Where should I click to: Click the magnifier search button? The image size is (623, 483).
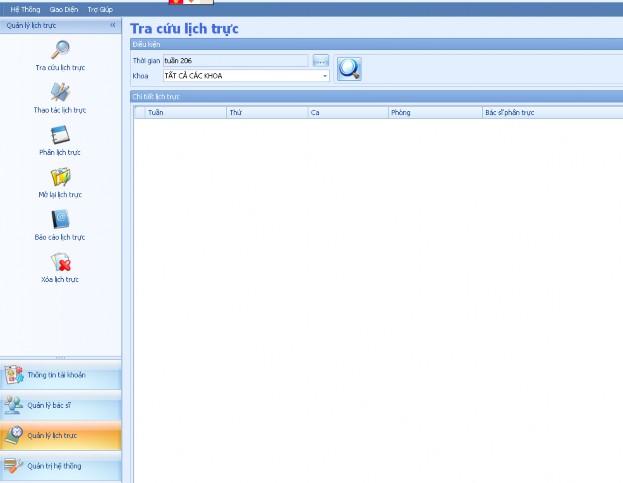(x=349, y=68)
